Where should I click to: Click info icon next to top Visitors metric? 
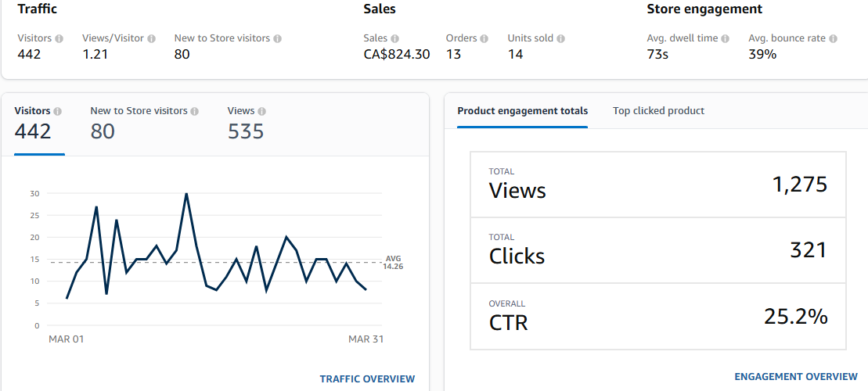pyautogui.click(x=59, y=39)
